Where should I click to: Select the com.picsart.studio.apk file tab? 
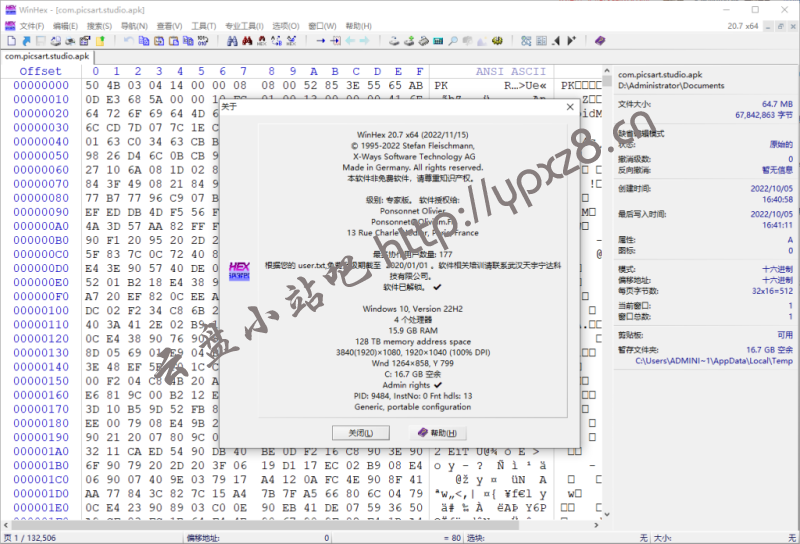click(x=47, y=56)
